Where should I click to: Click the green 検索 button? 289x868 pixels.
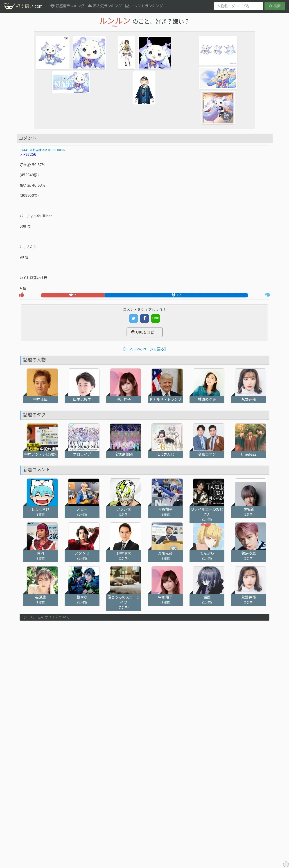coord(275,6)
